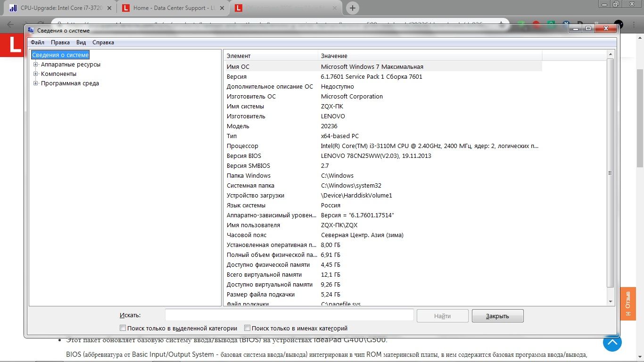The height and width of the screenshot is (362, 644).
Task: Expand the Компоненты tree node
Action: coord(35,74)
